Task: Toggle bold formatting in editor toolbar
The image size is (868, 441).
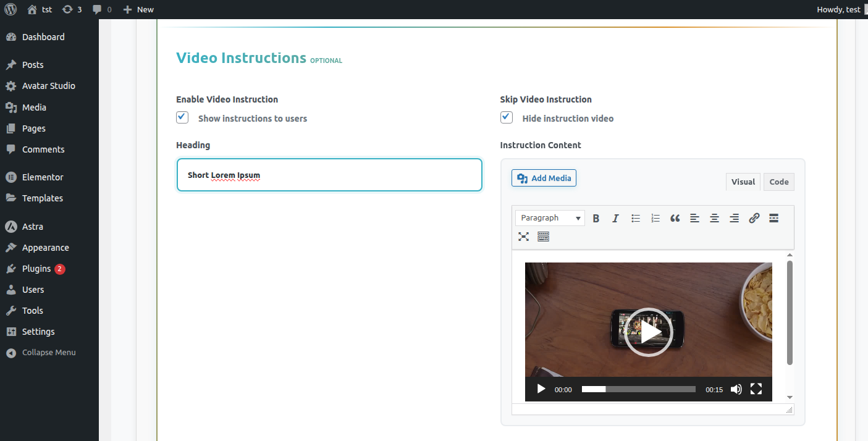Action: point(596,218)
